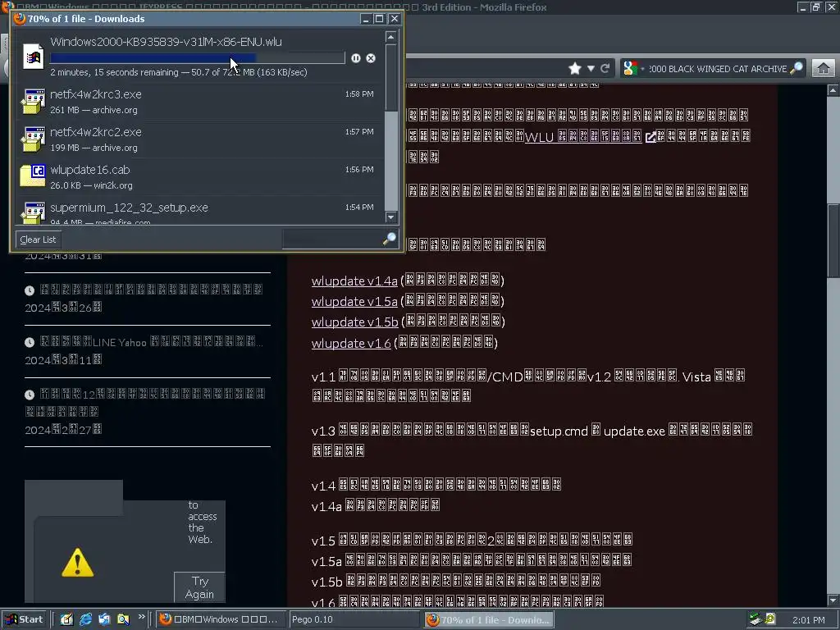The width and height of the screenshot is (840, 630).
Task: Select the netfx4w2krc3.exe filename
Action: tap(96, 94)
